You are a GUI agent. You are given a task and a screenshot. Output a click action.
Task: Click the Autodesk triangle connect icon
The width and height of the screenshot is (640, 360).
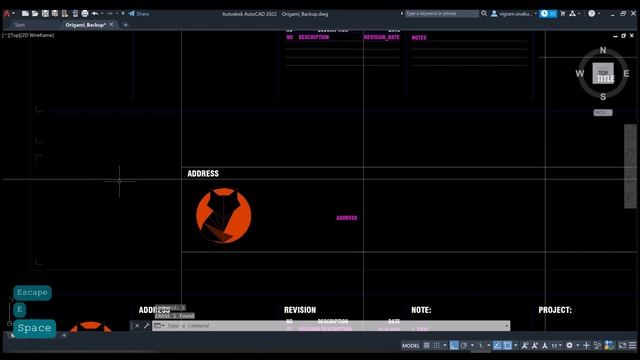coord(573,13)
